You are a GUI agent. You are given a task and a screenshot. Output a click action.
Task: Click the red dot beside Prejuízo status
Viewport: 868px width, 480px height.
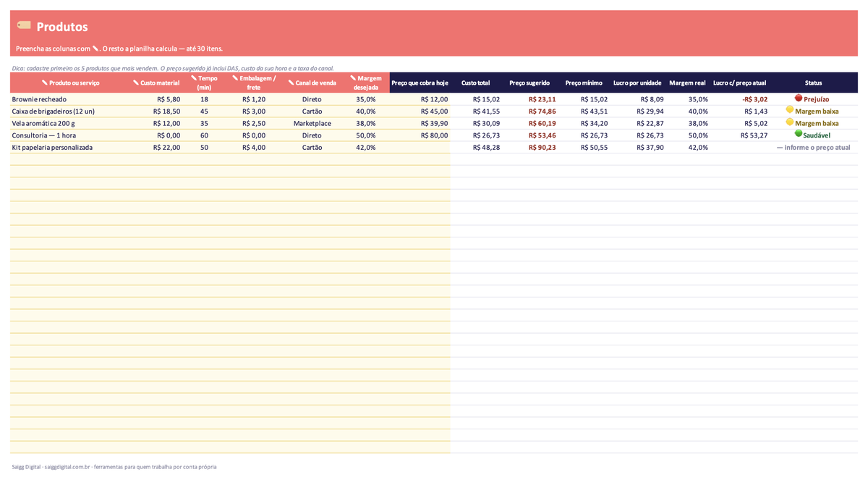click(x=799, y=98)
